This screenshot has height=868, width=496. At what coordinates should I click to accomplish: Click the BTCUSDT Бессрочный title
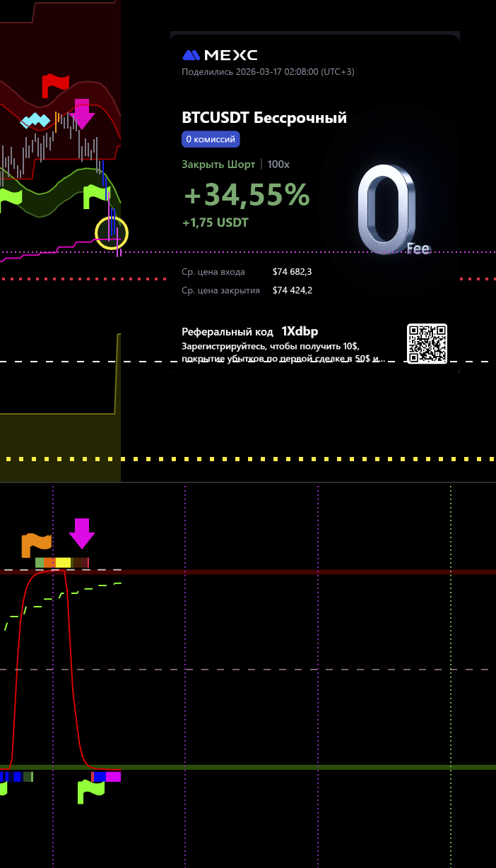pos(264,118)
